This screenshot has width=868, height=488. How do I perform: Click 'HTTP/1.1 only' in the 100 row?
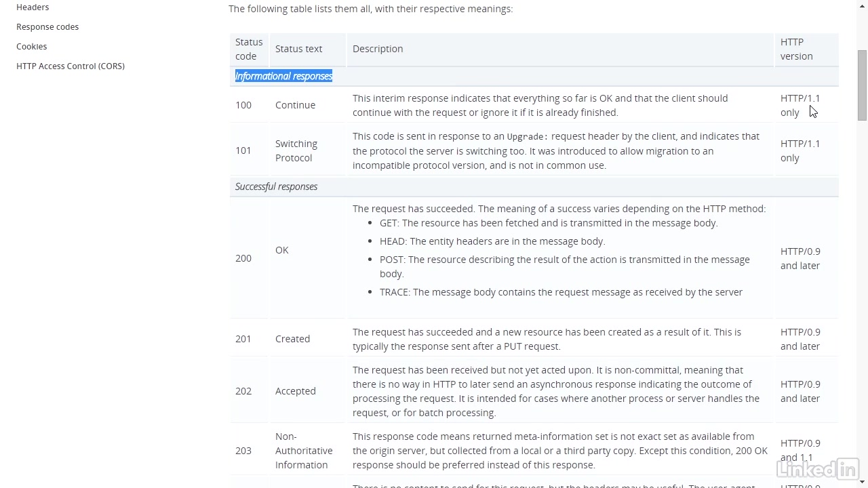coord(800,105)
